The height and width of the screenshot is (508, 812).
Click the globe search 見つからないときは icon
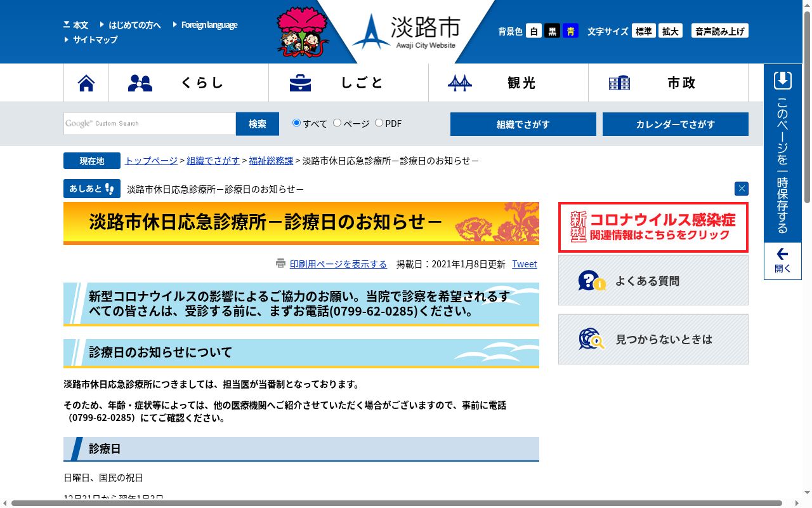click(x=592, y=339)
